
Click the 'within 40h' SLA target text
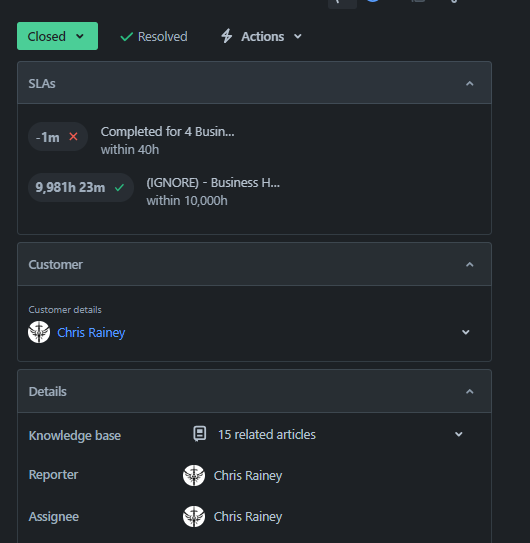[x=130, y=150]
